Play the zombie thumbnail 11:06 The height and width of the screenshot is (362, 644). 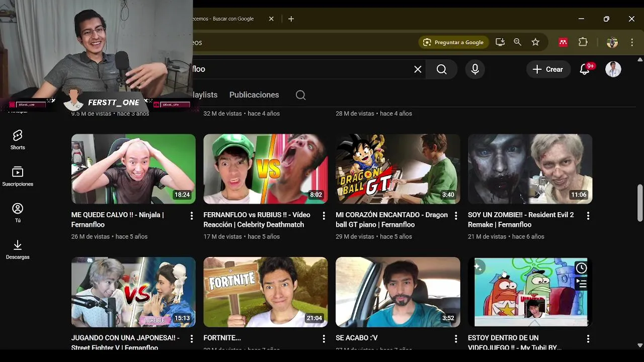(530, 168)
